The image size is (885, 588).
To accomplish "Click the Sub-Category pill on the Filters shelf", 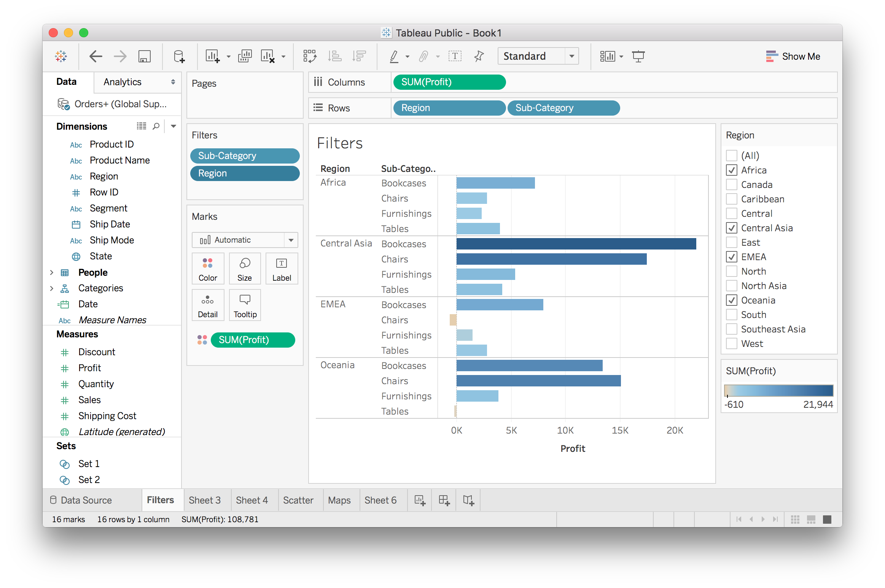I will click(x=245, y=156).
